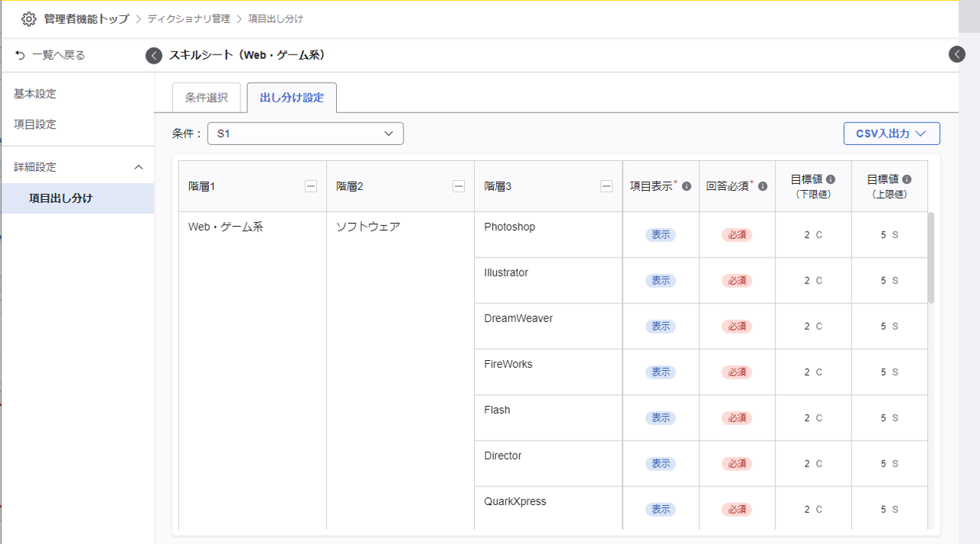This screenshot has width=980, height=544.
Task: Toggle 表示 badge in the FireWorks row
Action: pos(661,372)
